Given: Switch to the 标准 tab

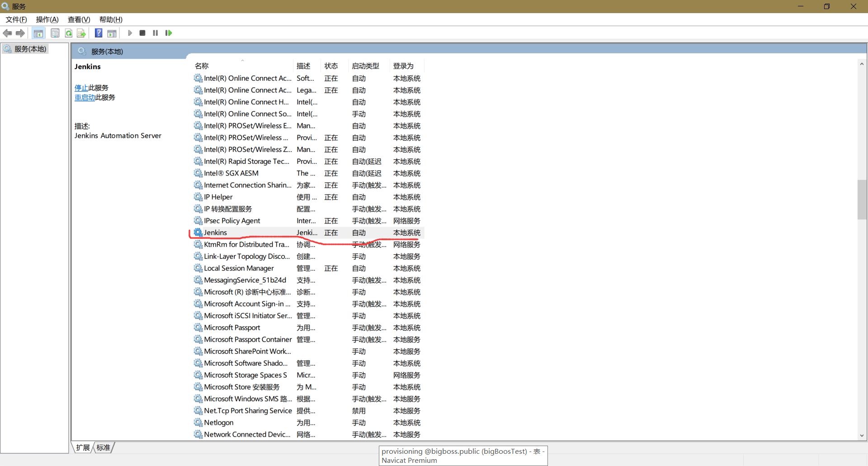Looking at the screenshot, I should [103, 447].
